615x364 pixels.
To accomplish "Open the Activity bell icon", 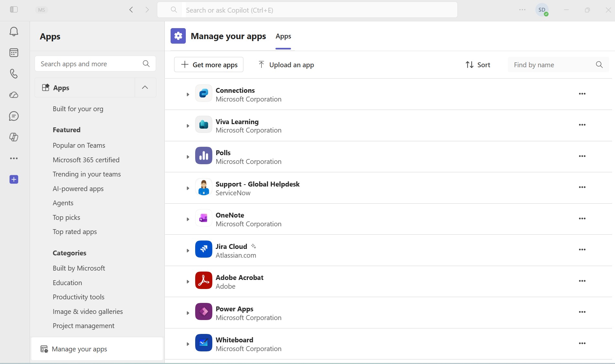I will pos(14,31).
